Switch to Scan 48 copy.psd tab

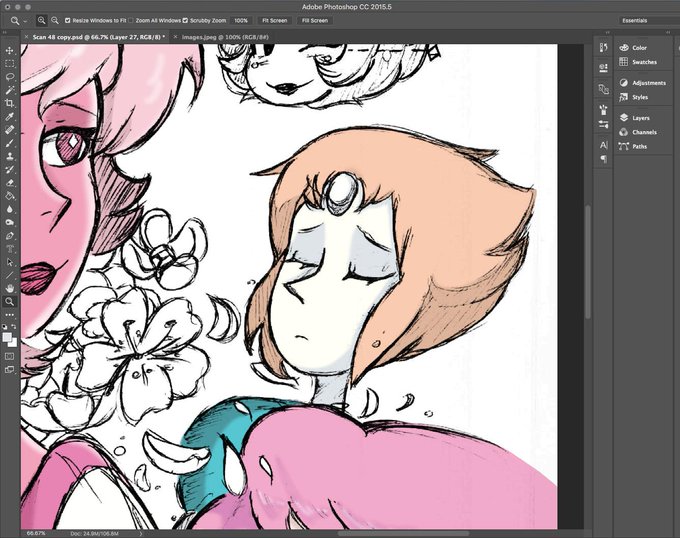coord(98,37)
